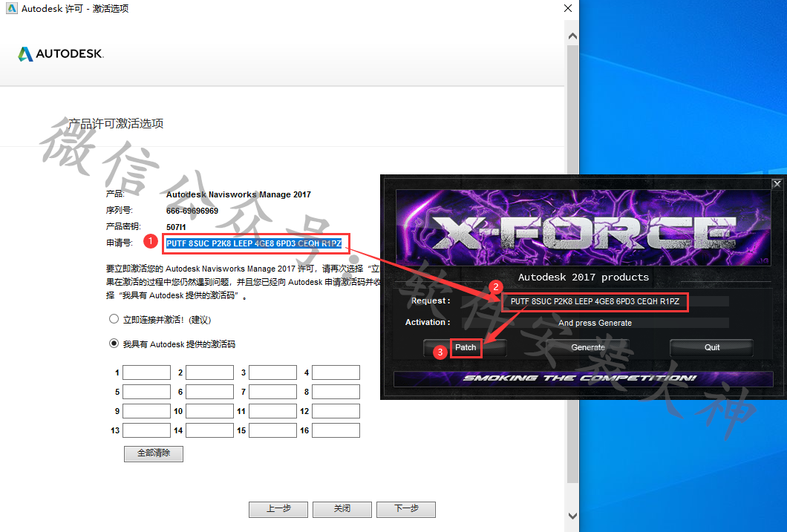The height and width of the screenshot is (532, 787).
Task: Click product name Autodesk Navisworks Manage 2017
Action: point(238,194)
